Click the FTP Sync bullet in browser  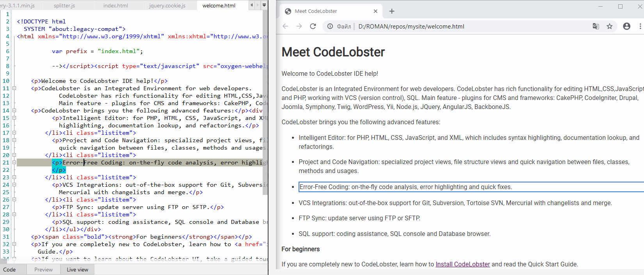coord(359,218)
